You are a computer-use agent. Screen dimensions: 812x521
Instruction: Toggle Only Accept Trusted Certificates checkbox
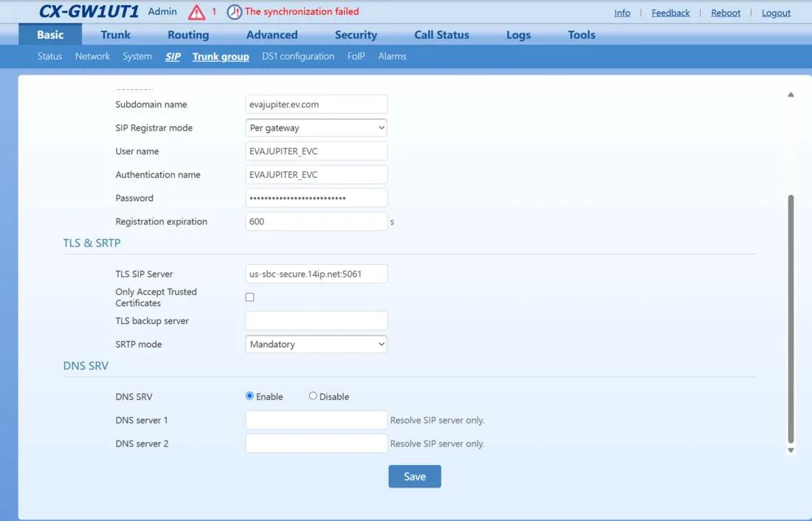(x=250, y=297)
